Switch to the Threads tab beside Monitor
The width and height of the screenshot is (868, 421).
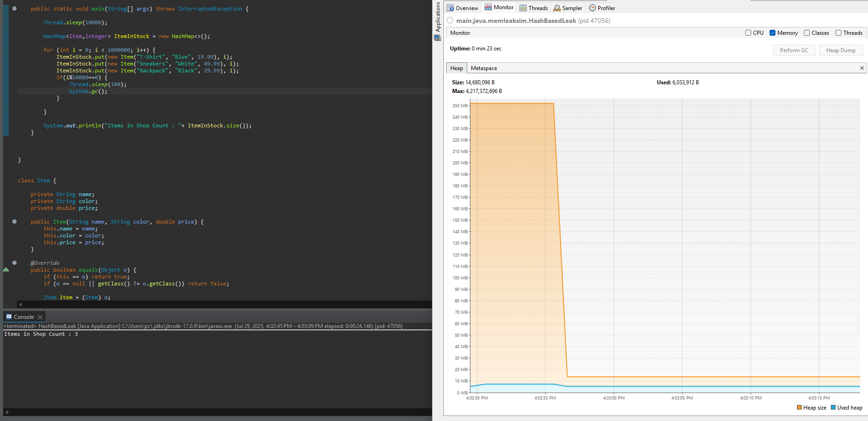click(x=534, y=8)
